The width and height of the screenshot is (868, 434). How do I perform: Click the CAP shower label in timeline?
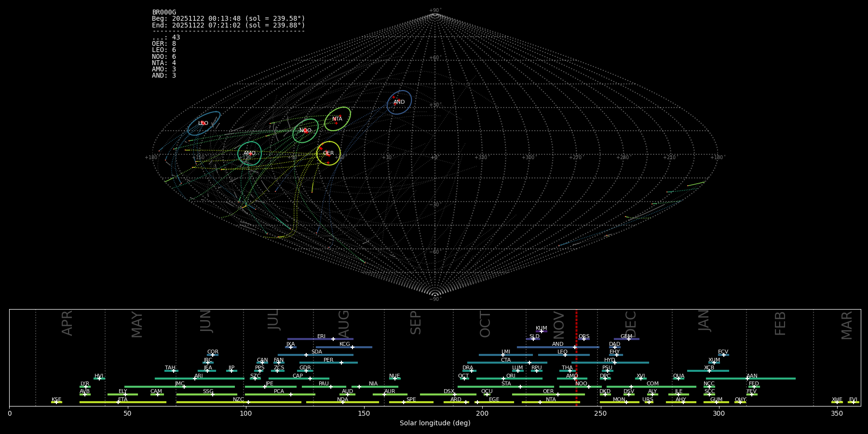298,376
